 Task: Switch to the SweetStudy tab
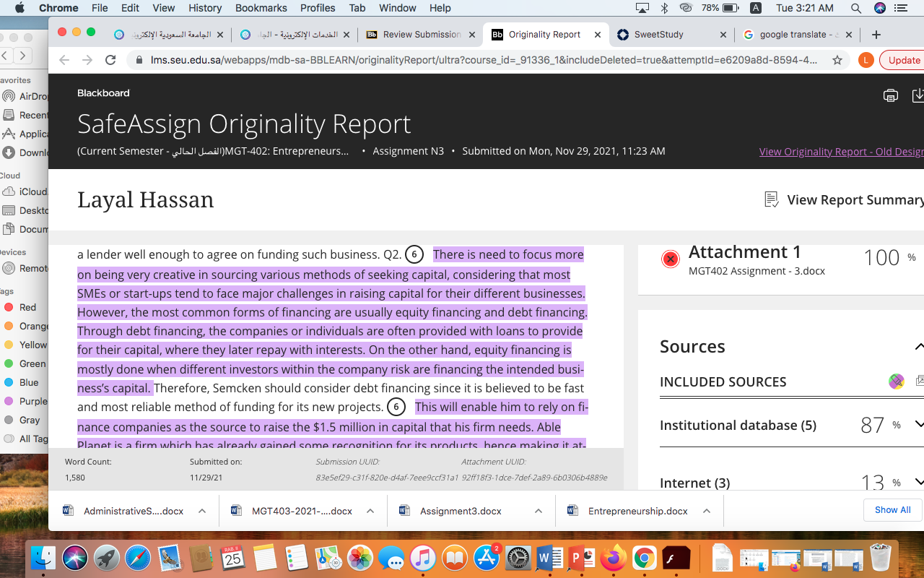click(x=672, y=35)
